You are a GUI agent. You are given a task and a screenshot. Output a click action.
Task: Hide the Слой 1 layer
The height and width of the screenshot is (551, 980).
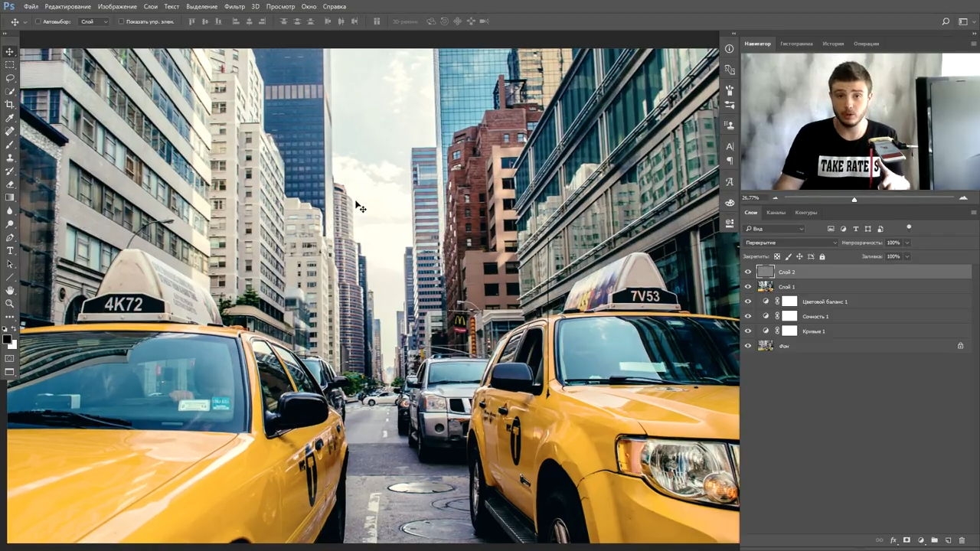748,287
